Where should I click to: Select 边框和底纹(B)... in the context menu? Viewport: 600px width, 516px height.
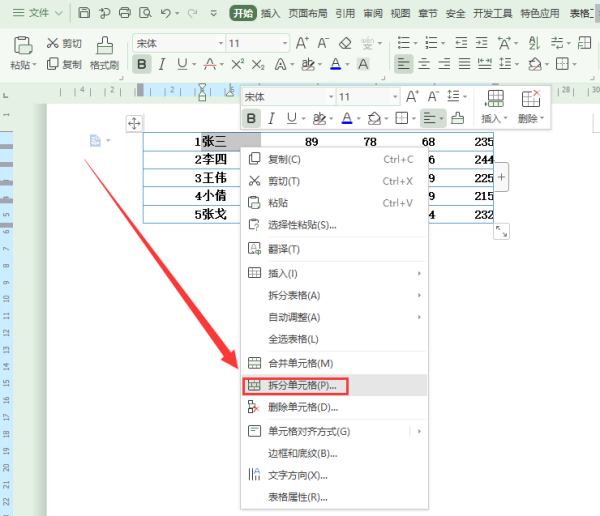coord(334,454)
